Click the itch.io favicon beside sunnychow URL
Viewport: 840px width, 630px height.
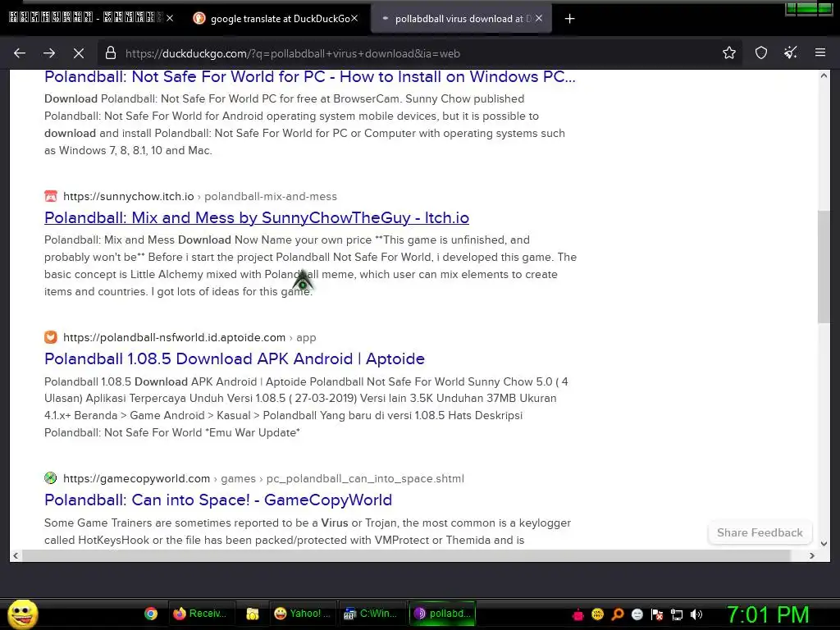(50, 196)
